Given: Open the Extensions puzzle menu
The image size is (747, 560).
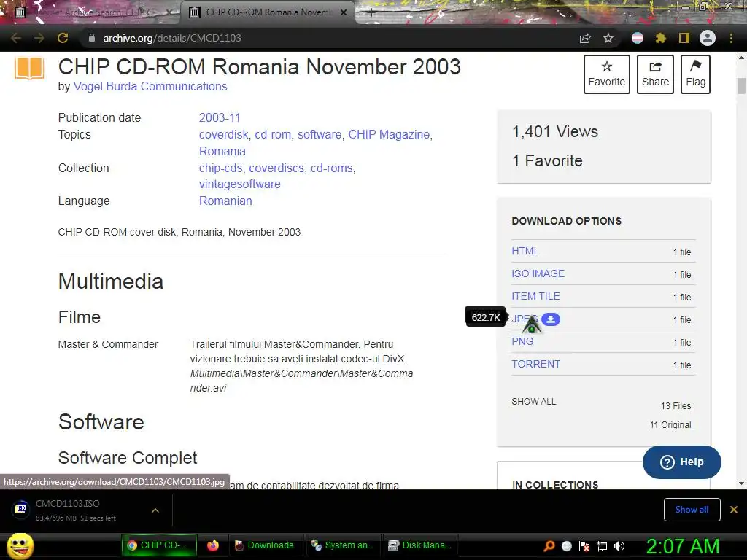Looking at the screenshot, I should [661, 38].
